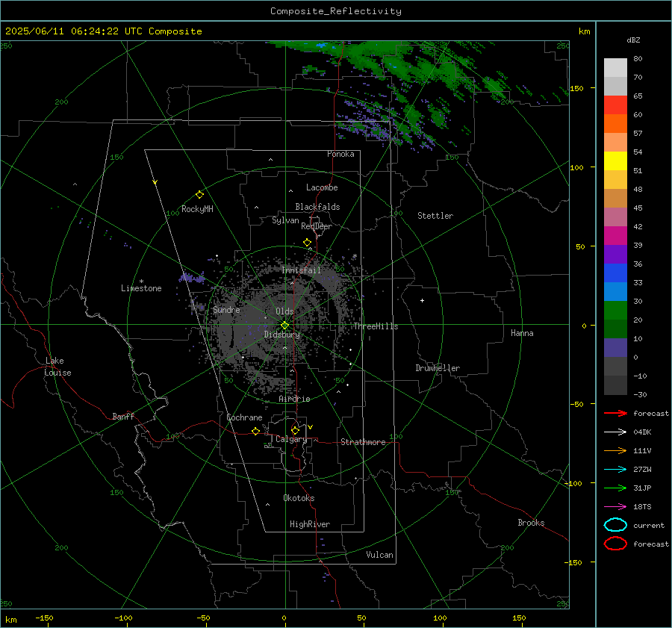Click the RedDeer city label
This screenshot has height=628, width=672.
tap(317, 226)
